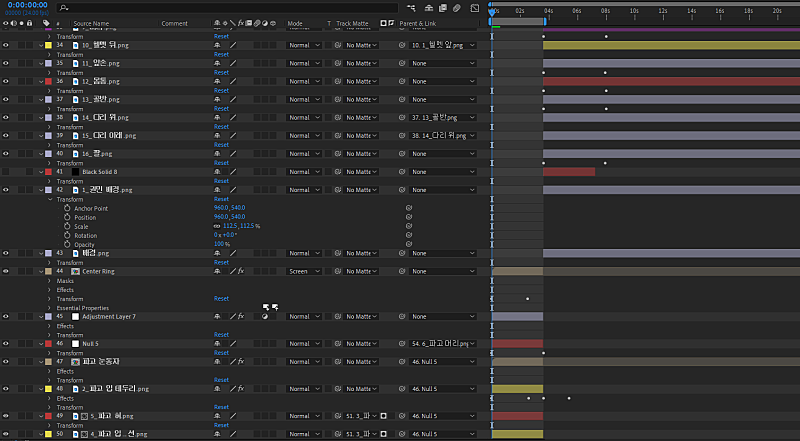This screenshot has height=441, width=800.
Task: Hide layer 36 with its eye icon
Action: pyautogui.click(x=6, y=81)
